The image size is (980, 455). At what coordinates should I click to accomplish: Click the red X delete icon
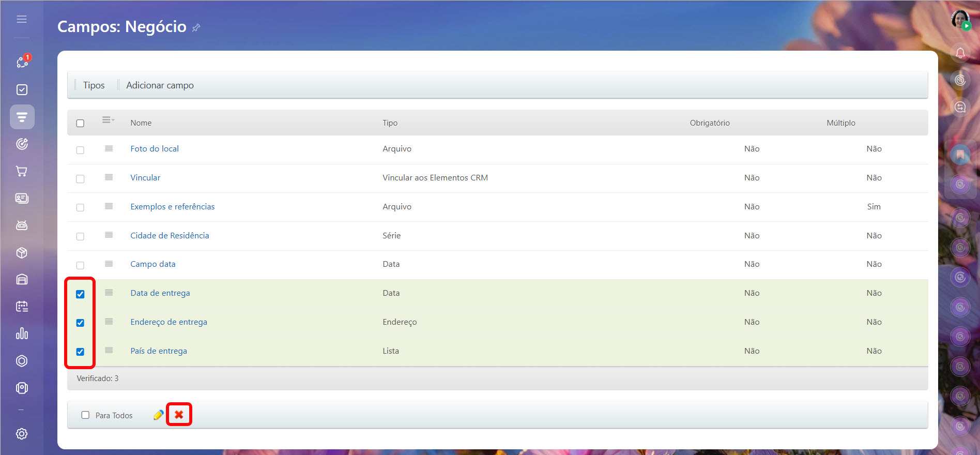[x=179, y=415]
